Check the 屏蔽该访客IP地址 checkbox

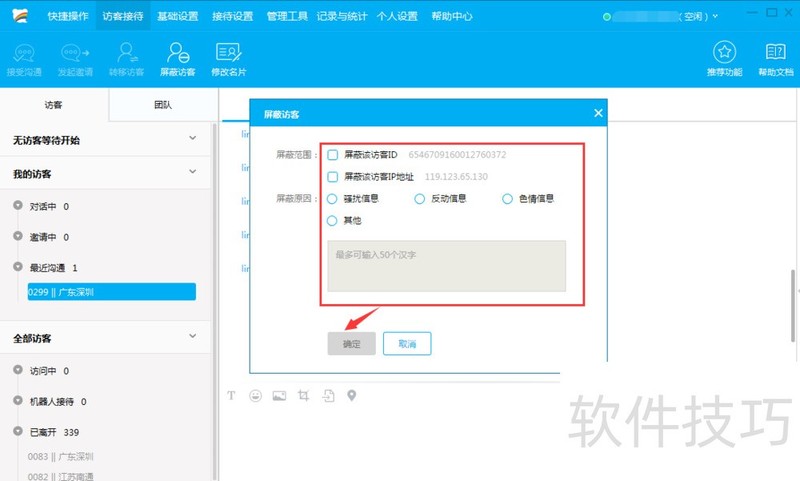[x=333, y=177]
